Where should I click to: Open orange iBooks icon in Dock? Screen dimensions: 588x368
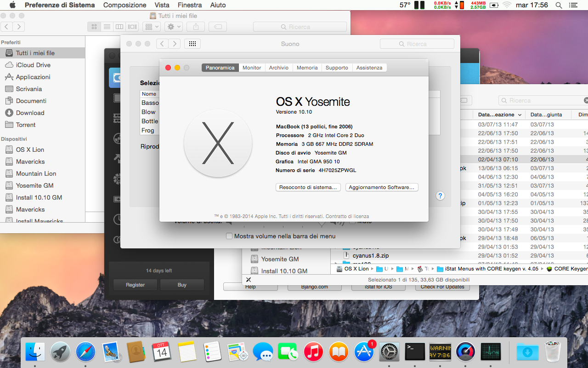(x=339, y=352)
